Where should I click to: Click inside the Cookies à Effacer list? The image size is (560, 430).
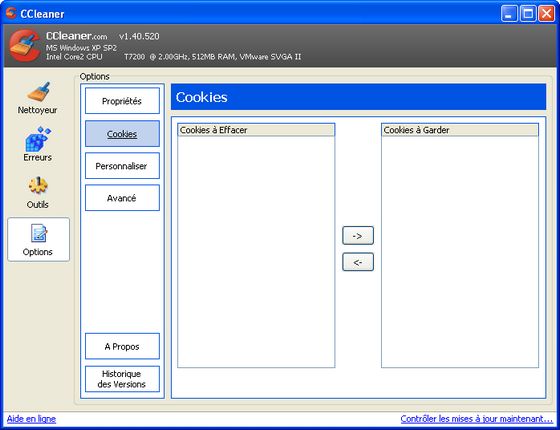coord(256,251)
